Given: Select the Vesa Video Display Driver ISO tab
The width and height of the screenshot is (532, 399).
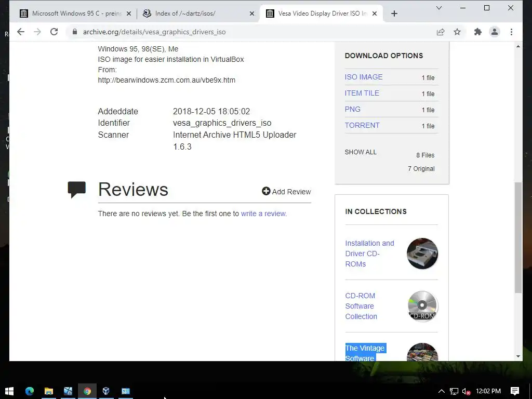Looking at the screenshot, I should [321, 14].
